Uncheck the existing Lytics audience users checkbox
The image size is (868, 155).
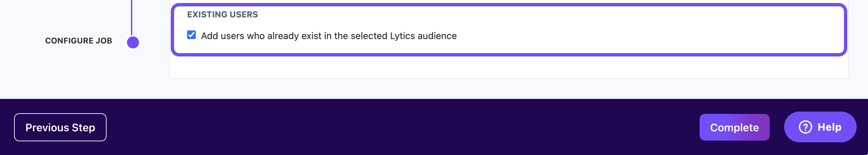[191, 35]
